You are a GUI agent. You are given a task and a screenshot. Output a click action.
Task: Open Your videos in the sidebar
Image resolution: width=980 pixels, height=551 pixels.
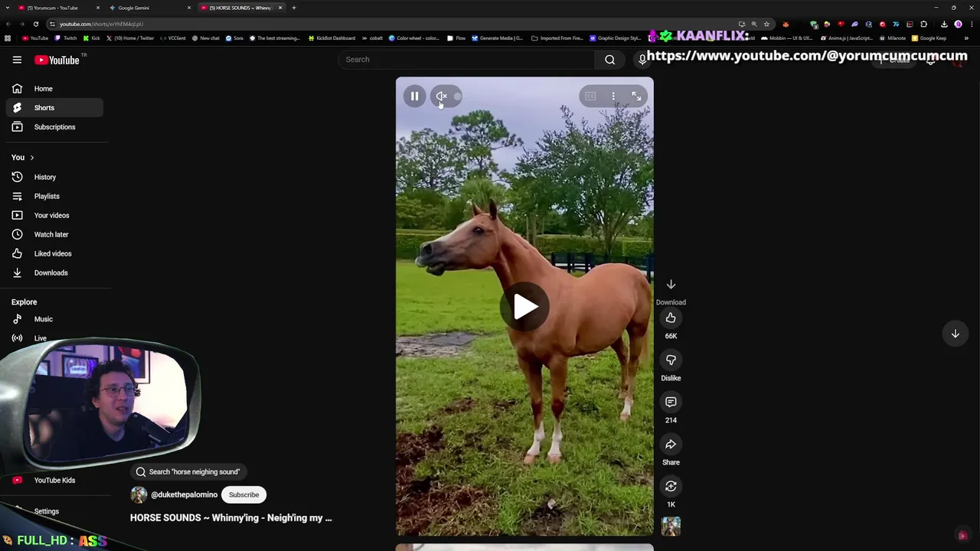(54, 215)
